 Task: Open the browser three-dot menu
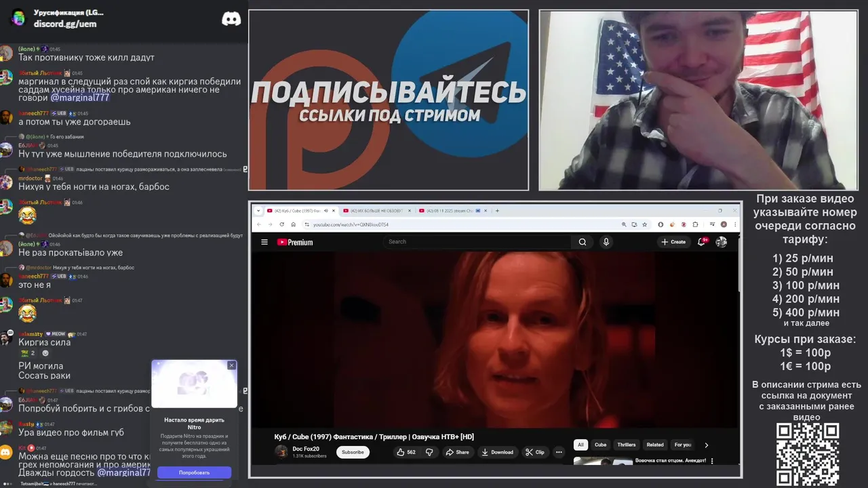[x=734, y=224]
